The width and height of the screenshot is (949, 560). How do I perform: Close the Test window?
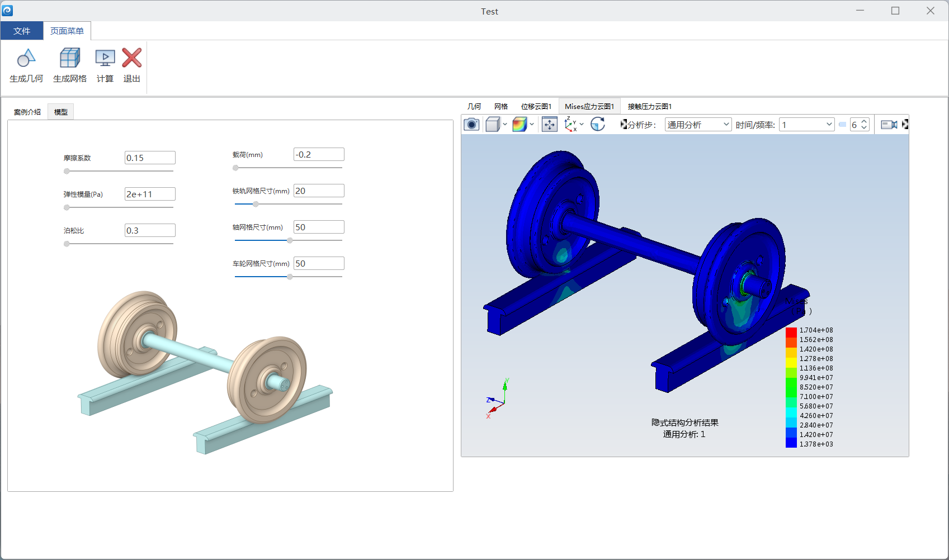[931, 11]
